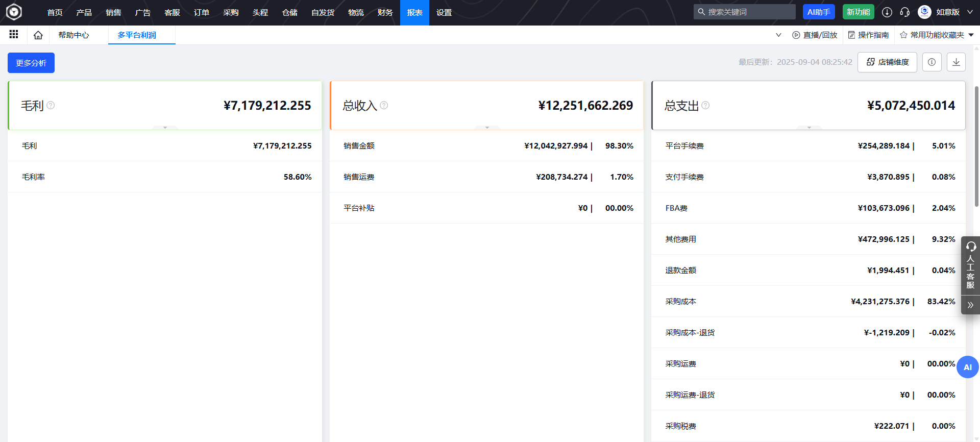
Task: Expand the tab list chevron dropdown
Action: (x=778, y=35)
